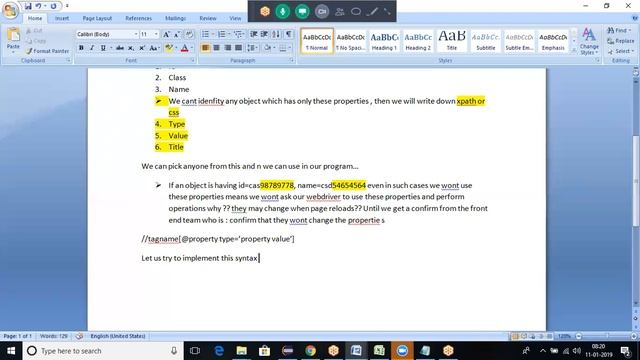
Task: Apply the red font color
Action: (184, 48)
